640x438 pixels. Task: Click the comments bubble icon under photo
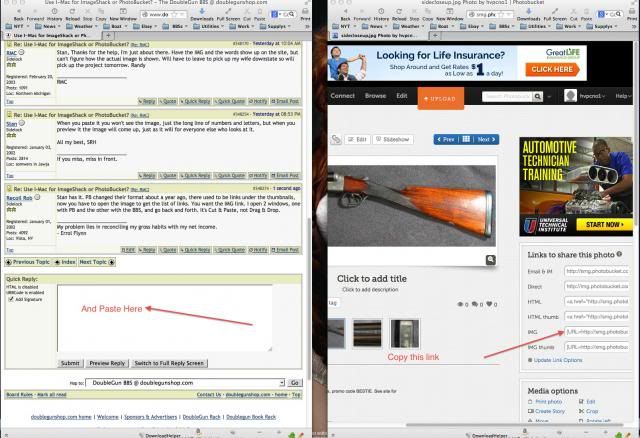click(475, 304)
